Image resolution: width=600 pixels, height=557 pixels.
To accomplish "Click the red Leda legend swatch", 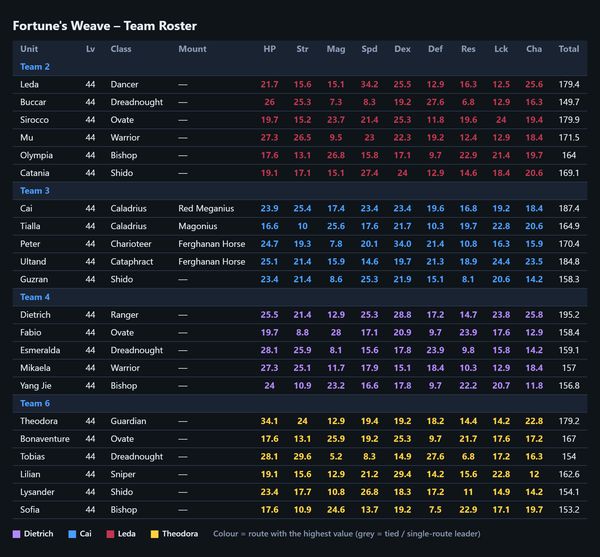I will click(110, 534).
